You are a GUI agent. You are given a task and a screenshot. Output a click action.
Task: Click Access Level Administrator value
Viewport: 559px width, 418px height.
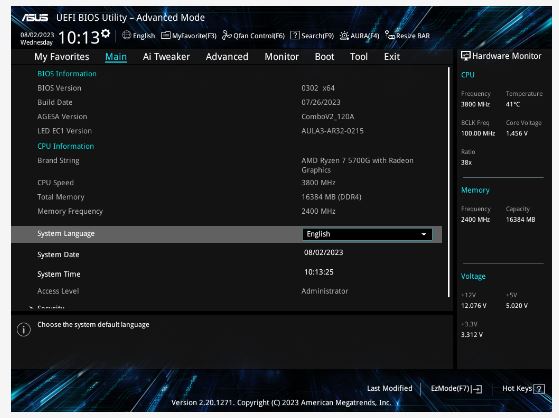point(325,291)
